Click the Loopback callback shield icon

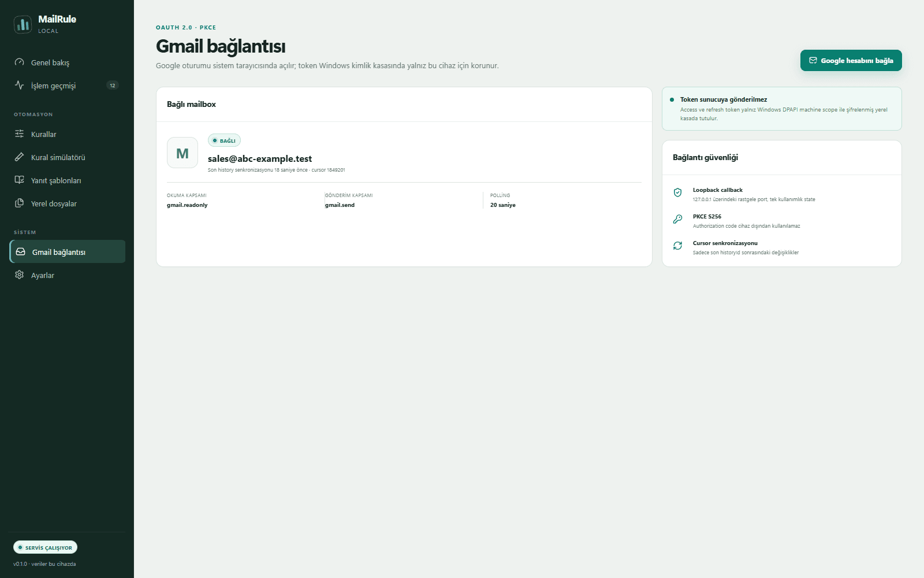(x=677, y=192)
